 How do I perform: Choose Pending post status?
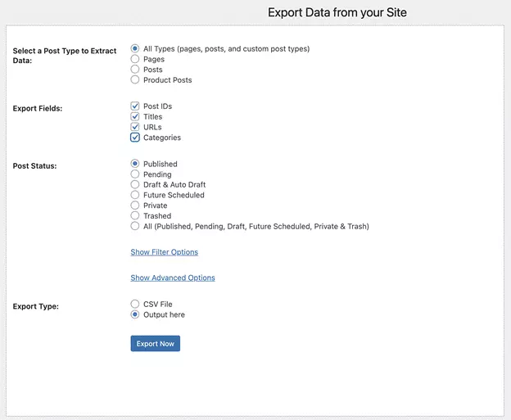pos(135,174)
